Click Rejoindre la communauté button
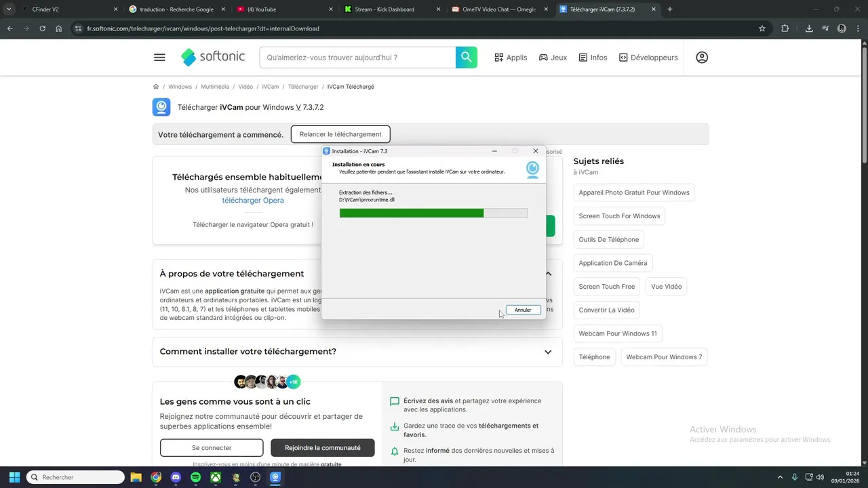 tap(323, 448)
